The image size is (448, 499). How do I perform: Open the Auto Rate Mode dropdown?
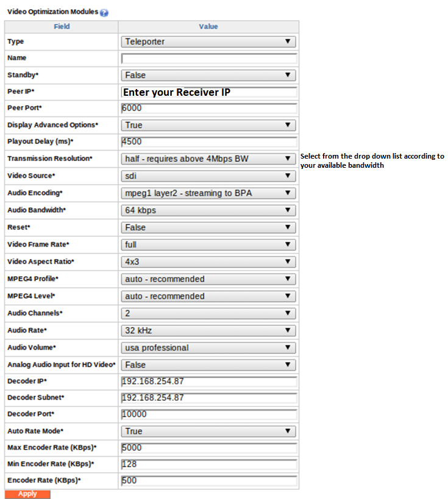click(208, 431)
